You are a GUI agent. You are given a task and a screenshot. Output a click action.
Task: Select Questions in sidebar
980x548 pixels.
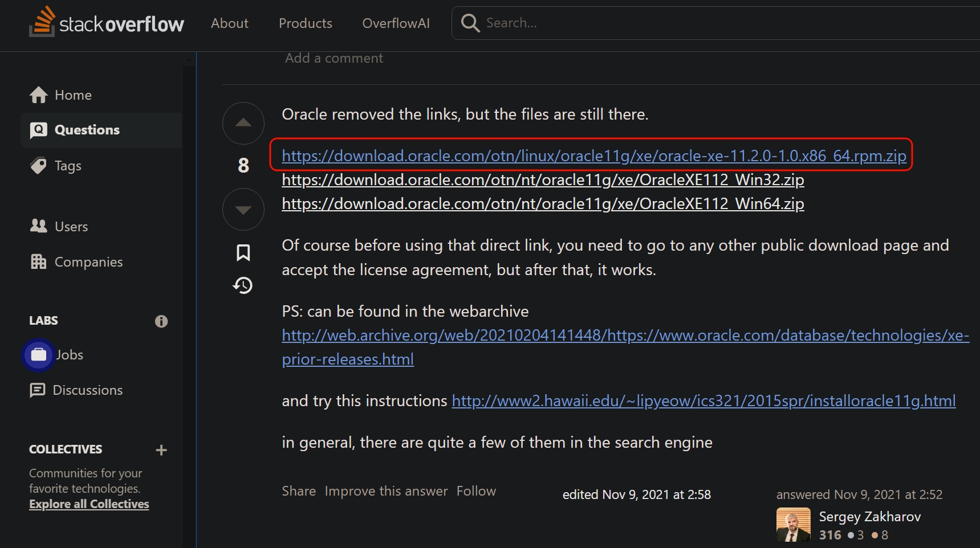(x=101, y=130)
